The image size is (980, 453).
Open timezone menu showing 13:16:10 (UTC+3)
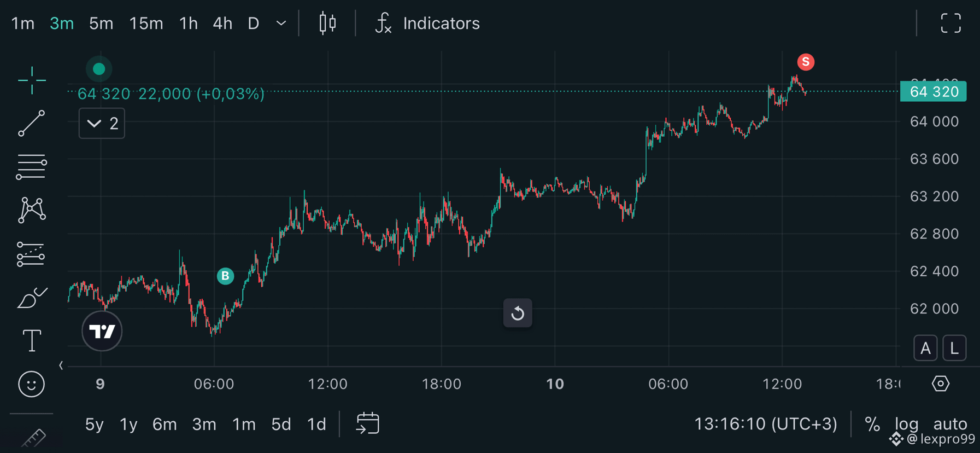point(765,424)
